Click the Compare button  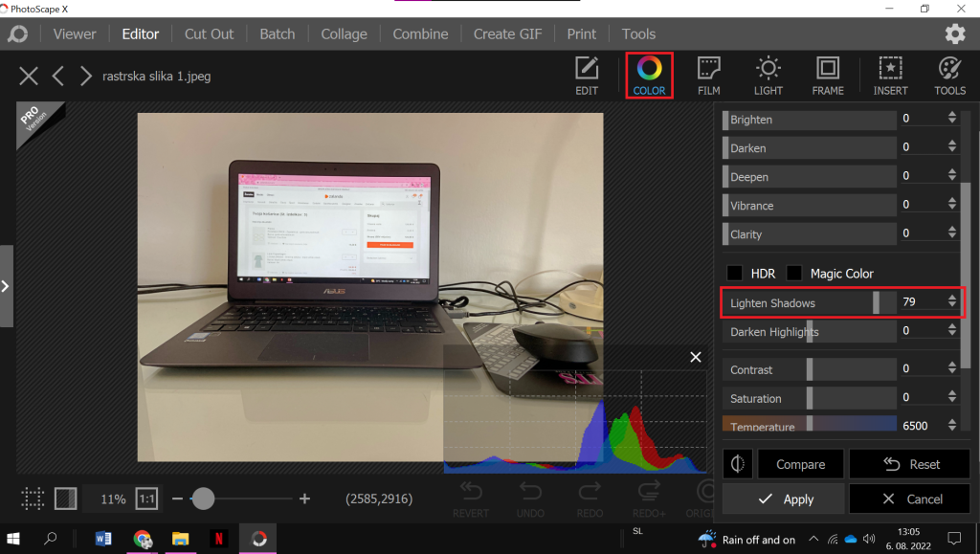pyautogui.click(x=801, y=464)
